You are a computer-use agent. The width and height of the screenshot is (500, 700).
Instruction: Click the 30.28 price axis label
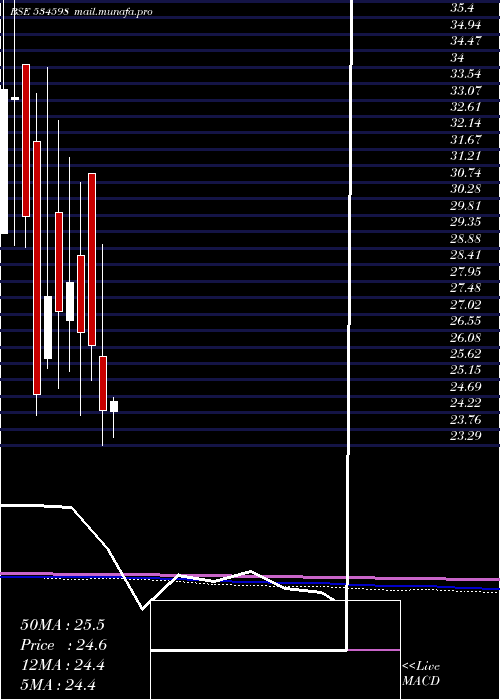click(x=466, y=189)
